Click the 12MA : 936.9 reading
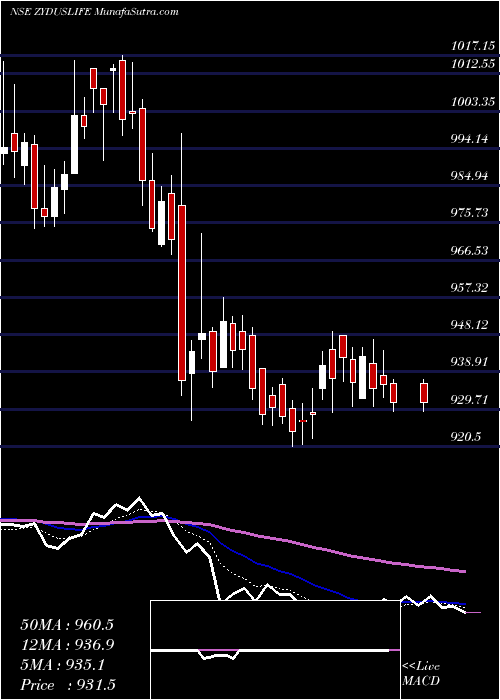This screenshot has width=500, height=700. tap(67, 645)
